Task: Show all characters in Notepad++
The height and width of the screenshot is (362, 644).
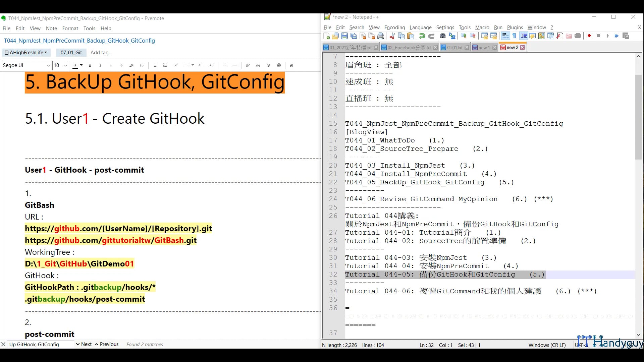Action: coord(514,36)
